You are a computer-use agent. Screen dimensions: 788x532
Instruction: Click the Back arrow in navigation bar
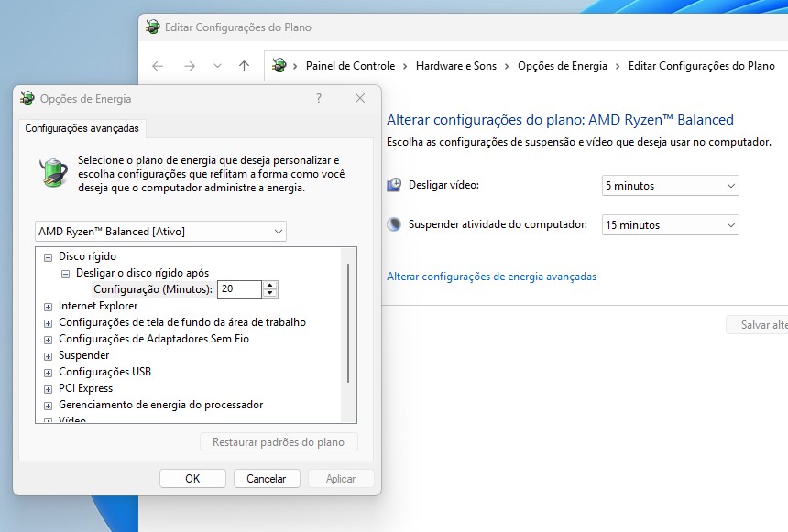tap(158, 66)
